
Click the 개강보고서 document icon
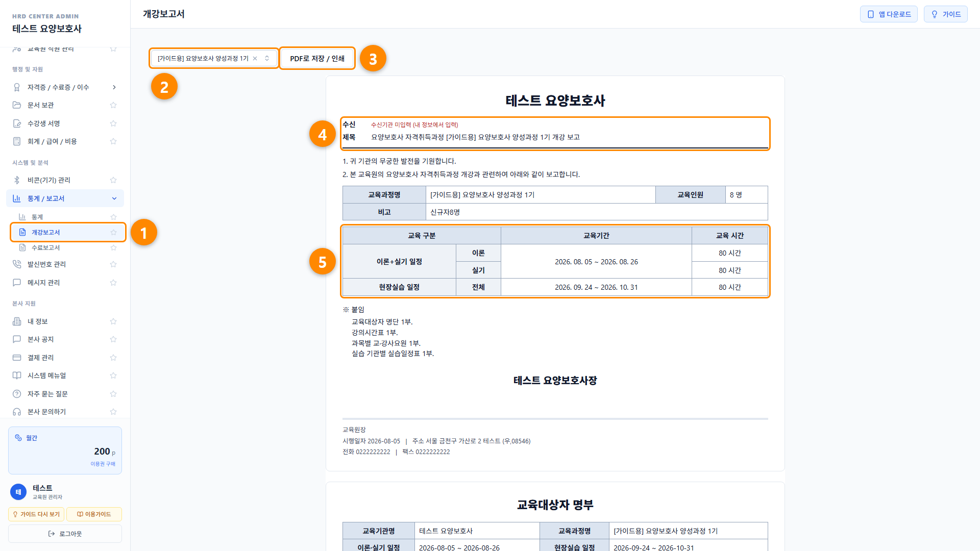point(22,232)
